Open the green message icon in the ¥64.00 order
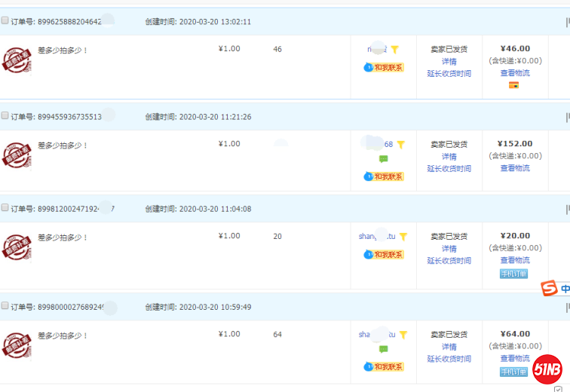This screenshot has height=392, width=570. point(383,349)
